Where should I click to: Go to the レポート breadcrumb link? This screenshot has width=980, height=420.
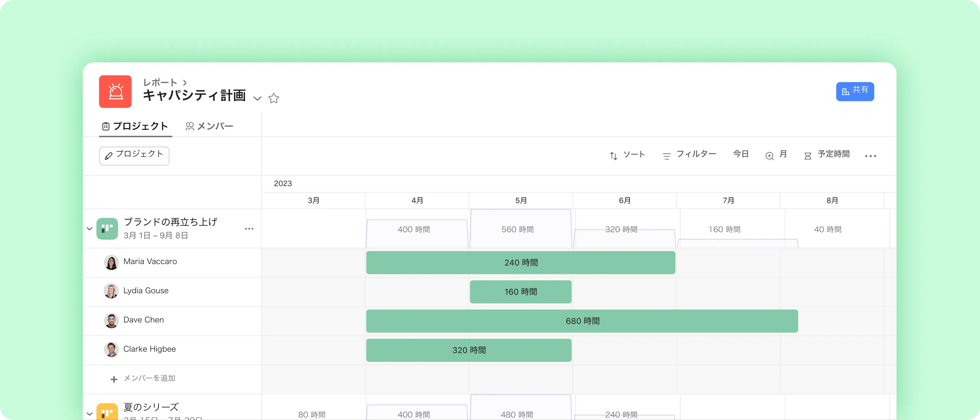pyautogui.click(x=160, y=82)
